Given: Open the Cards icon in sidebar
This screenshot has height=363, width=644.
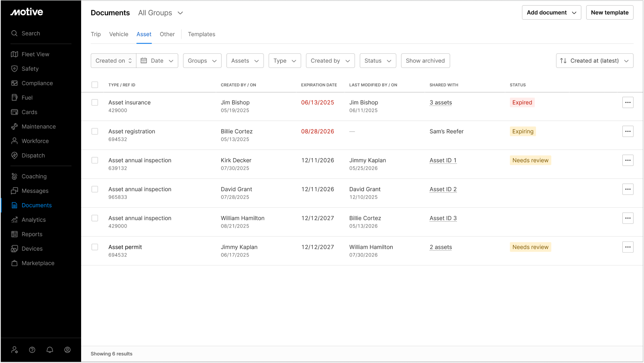Looking at the screenshot, I should pos(14,112).
